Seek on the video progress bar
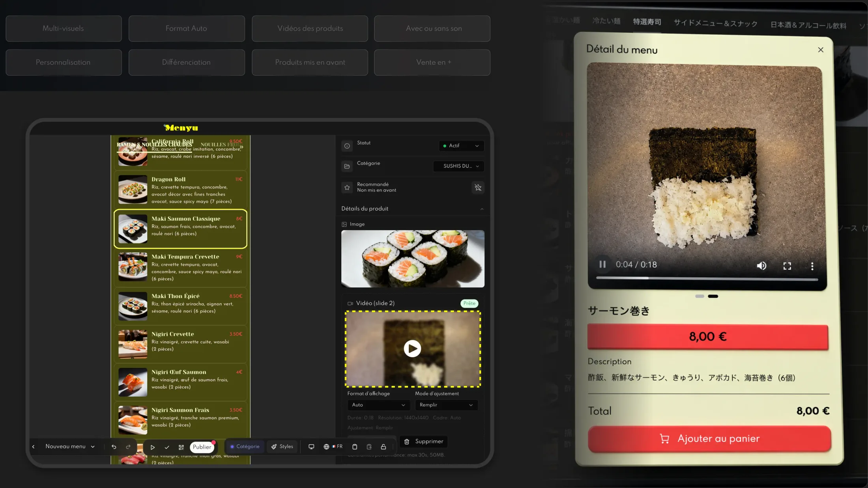Screen dimensions: 868x488 tap(707, 278)
